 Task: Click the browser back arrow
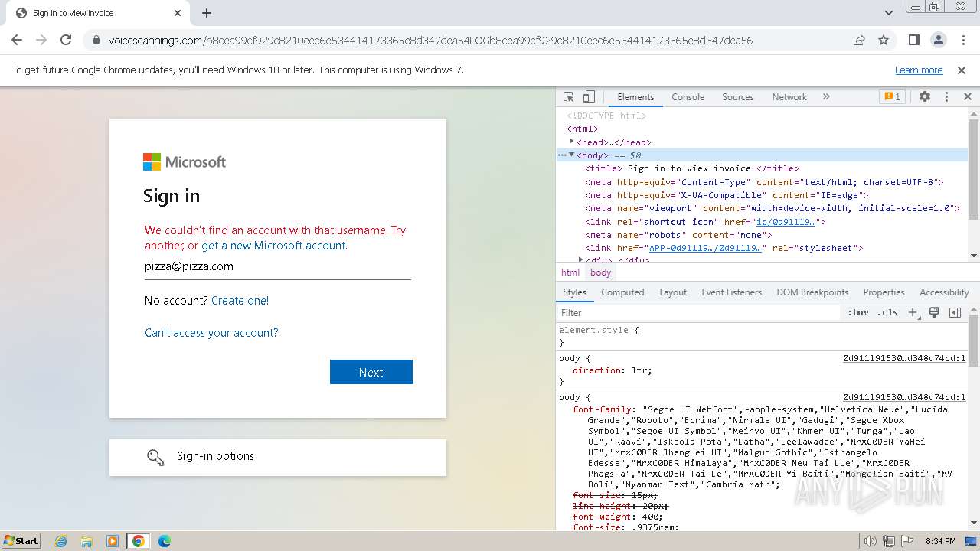click(17, 41)
